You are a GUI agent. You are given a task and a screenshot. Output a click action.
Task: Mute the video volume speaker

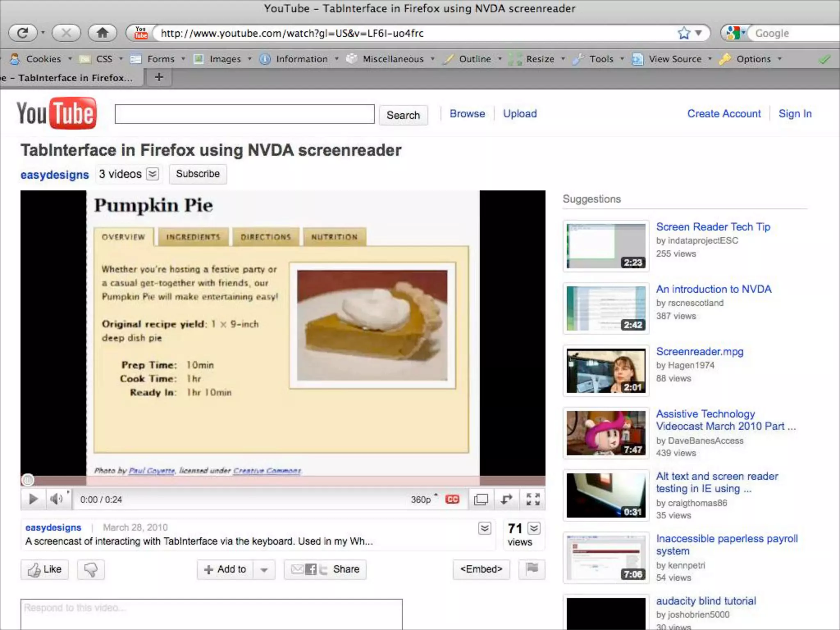pos(56,499)
